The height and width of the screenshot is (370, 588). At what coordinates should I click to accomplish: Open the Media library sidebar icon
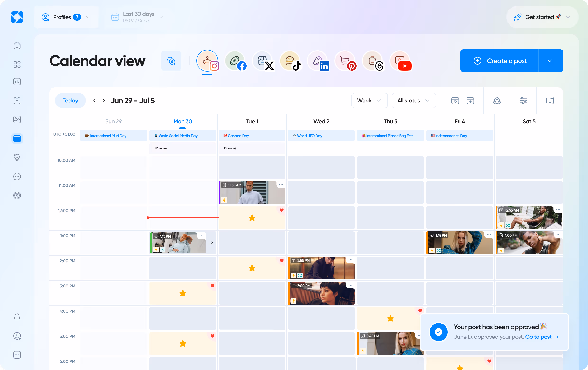[x=17, y=120]
